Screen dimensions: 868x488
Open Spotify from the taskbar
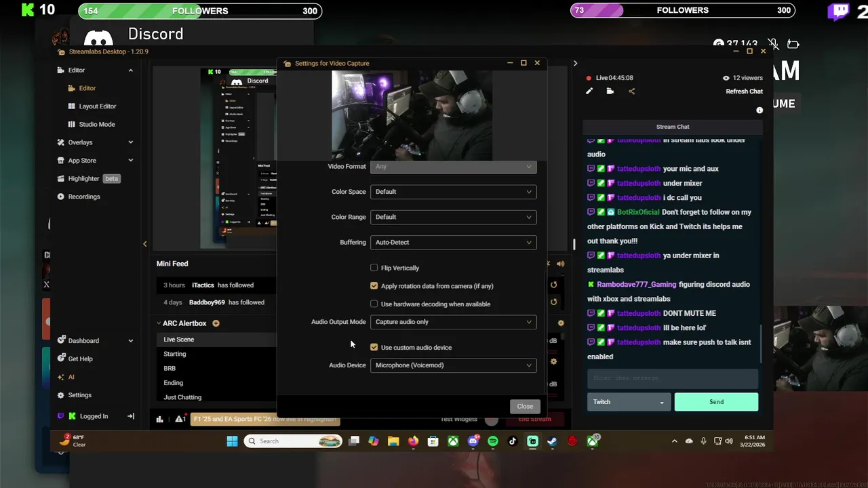[493, 441]
